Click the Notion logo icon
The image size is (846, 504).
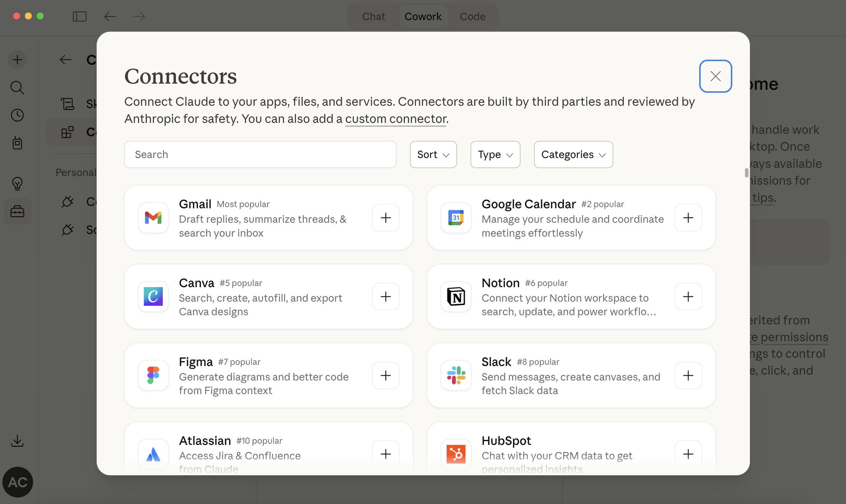pos(456,297)
